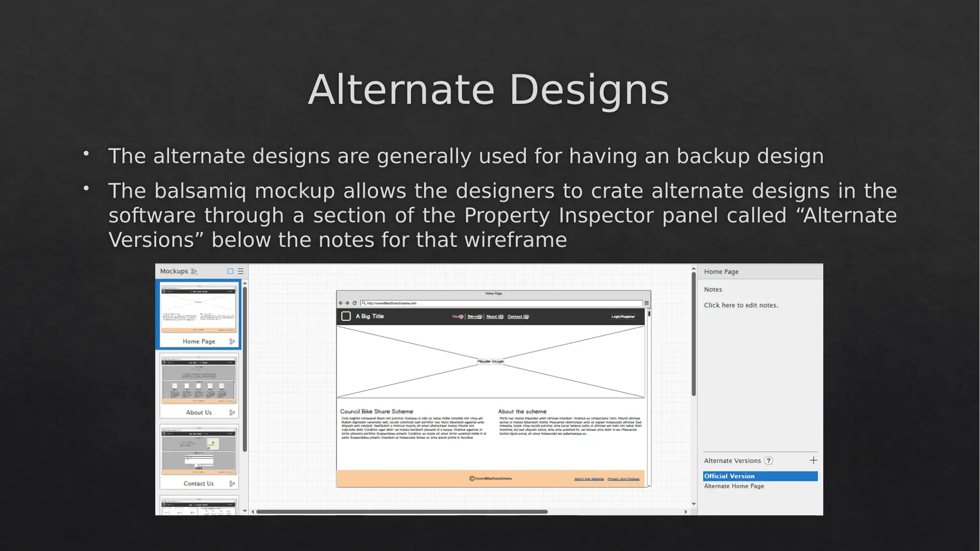This screenshot has height=551, width=980.
Task: Click the wireframe URL address field
Action: coord(501,303)
